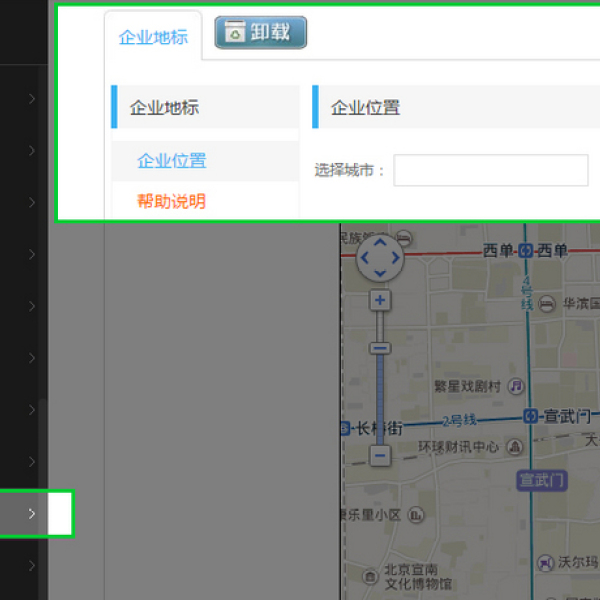Click the 环球财讯中心 map label

tap(458, 447)
